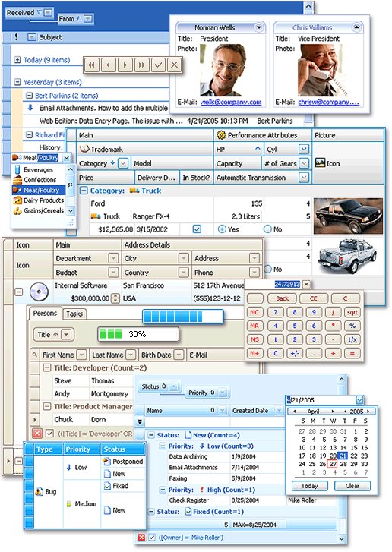
Task: Collapse the Yesterday (3 items) group
Action: click(17, 82)
